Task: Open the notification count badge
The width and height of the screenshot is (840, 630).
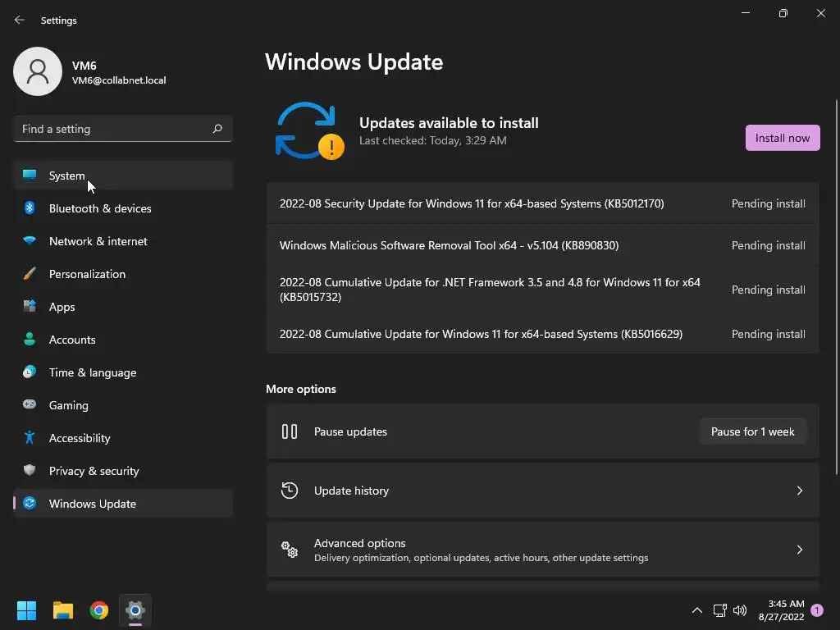Action: [817, 610]
